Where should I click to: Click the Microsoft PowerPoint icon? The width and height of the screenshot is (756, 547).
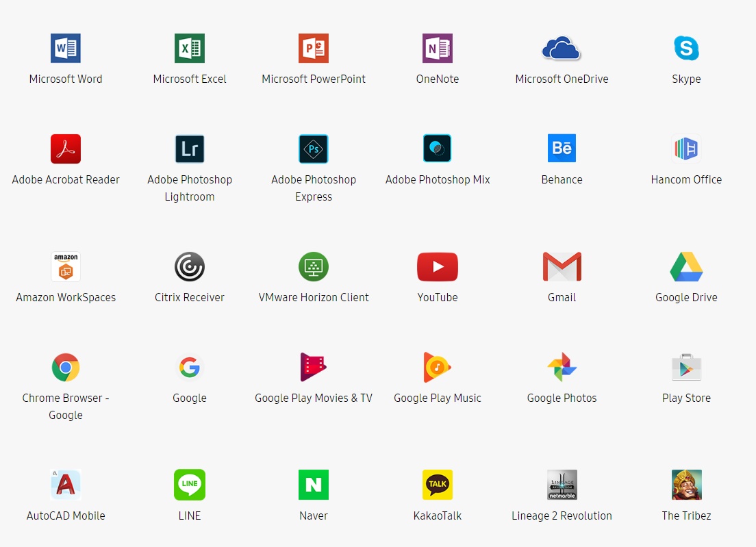click(x=314, y=48)
